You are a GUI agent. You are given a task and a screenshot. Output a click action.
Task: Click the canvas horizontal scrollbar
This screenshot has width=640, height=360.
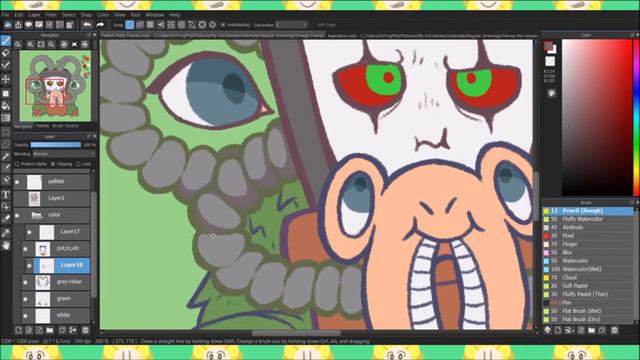296,333
